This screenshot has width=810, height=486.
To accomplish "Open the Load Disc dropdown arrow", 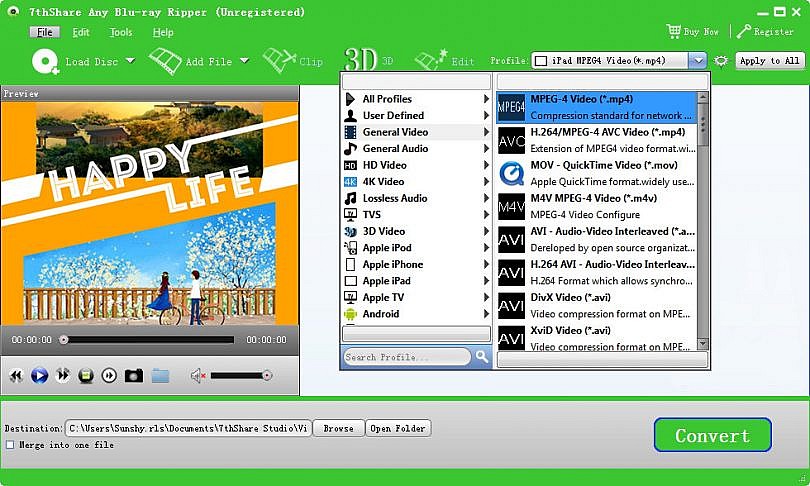I will tap(131, 61).
